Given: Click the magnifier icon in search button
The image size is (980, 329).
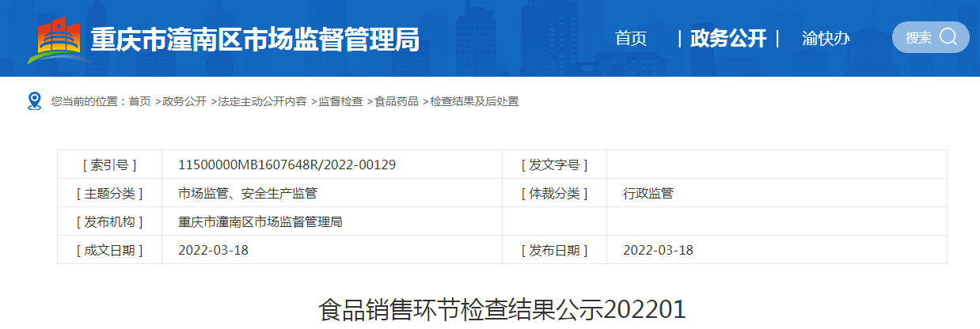Looking at the screenshot, I should click(948, 37).
